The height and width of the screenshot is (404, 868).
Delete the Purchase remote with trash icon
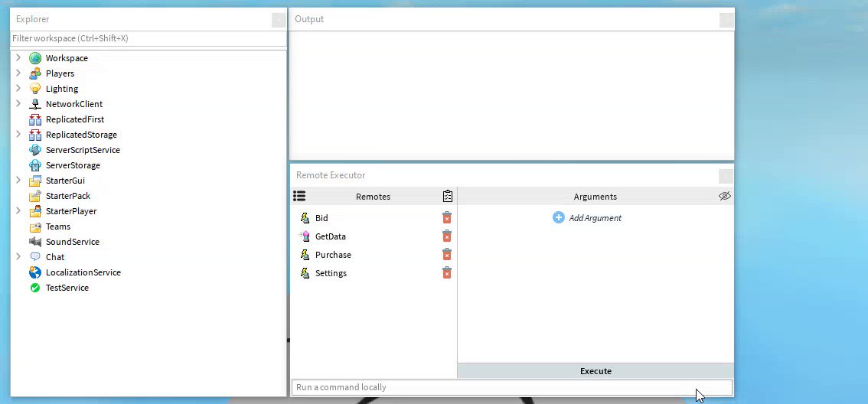click(x=447, y=254)
